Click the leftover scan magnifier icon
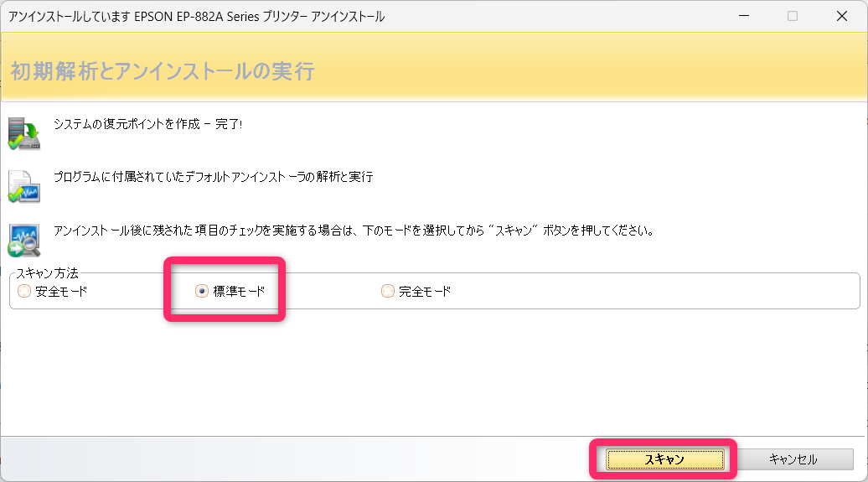This screenshot has width=868, height=482. tap(24, 239)
